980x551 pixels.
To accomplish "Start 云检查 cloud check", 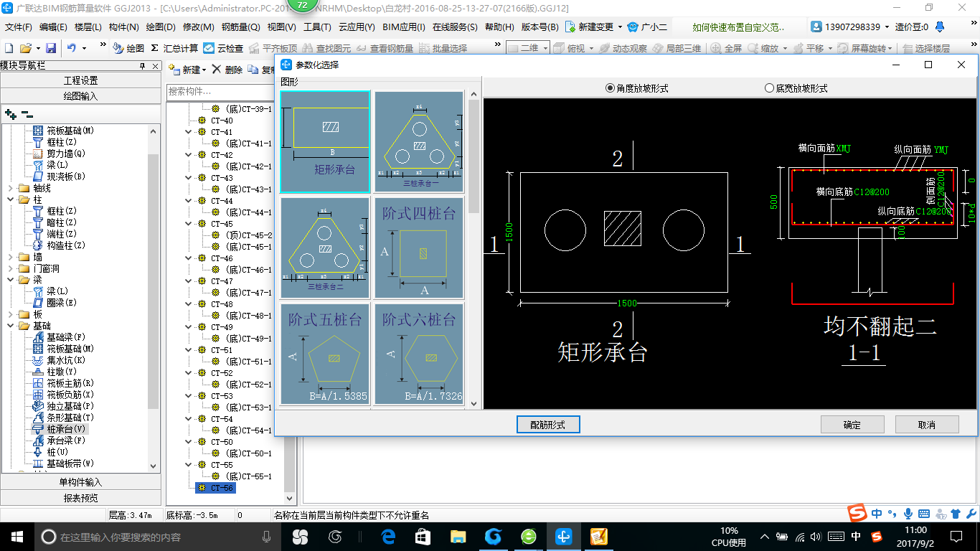I will point(223,48).
